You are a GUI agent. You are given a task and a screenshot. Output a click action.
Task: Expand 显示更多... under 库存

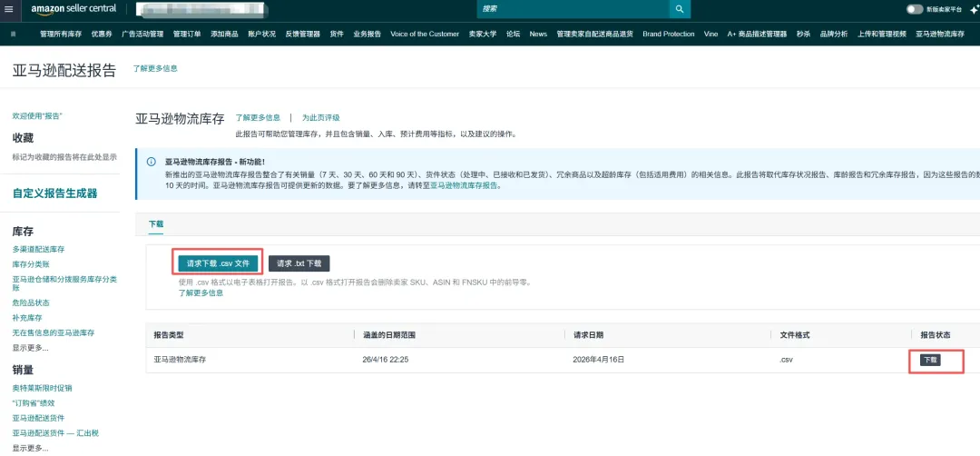coord(31,348)
